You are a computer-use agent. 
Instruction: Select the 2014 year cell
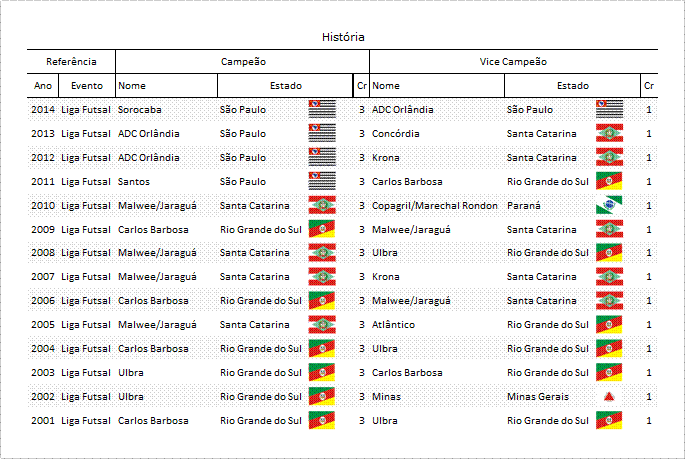point(43,110)
